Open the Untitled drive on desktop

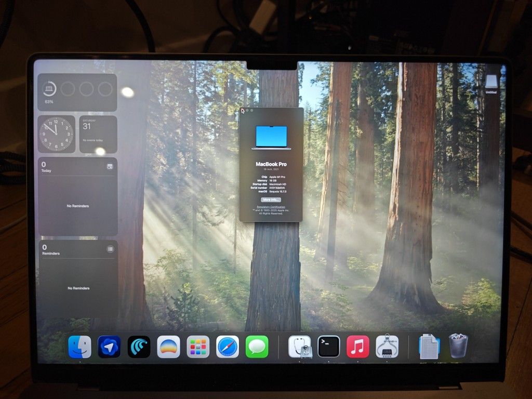491,82
